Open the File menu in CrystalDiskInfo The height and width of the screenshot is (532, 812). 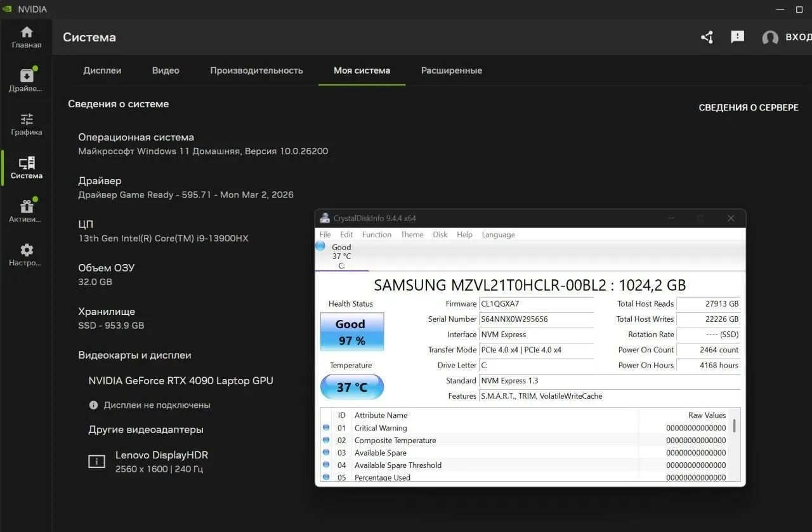325,234
